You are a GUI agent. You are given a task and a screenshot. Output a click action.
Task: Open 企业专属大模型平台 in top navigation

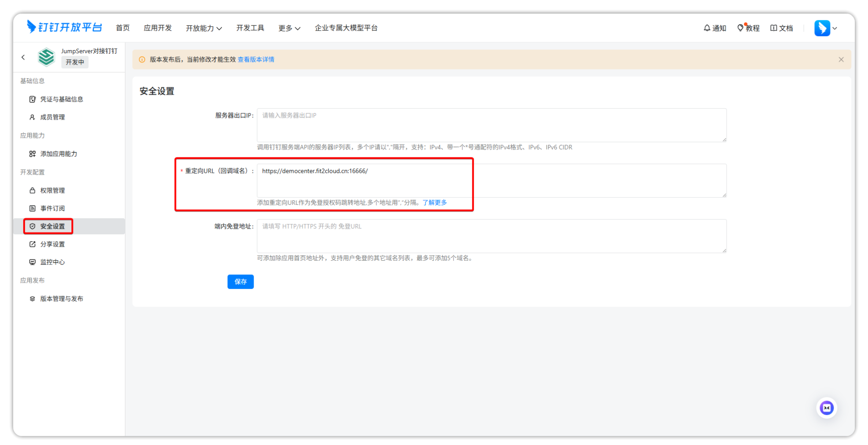pos(346,28)
